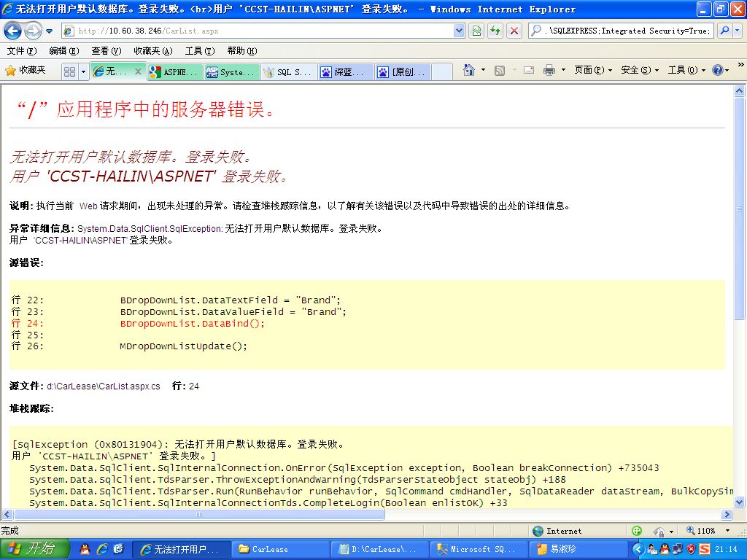Click the horizontal scrollbar left arrow
747x560 pixels.
(x=7, y=514)
